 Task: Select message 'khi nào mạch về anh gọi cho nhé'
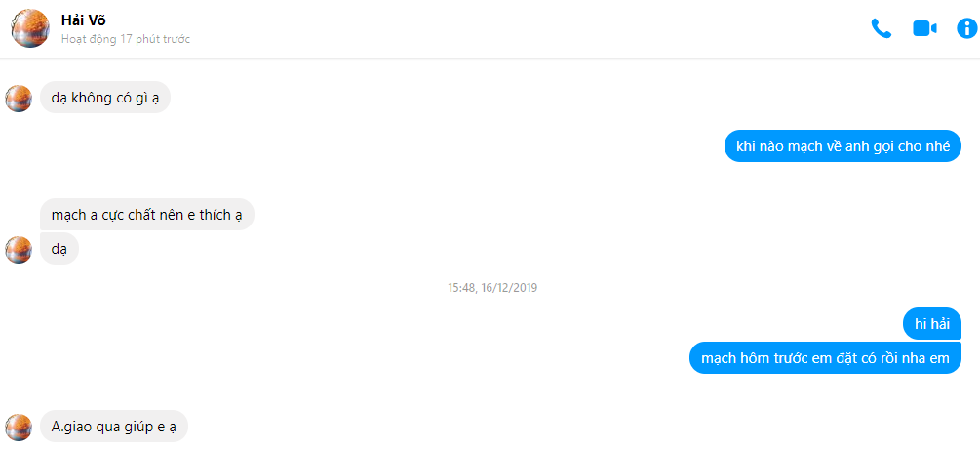843,146
